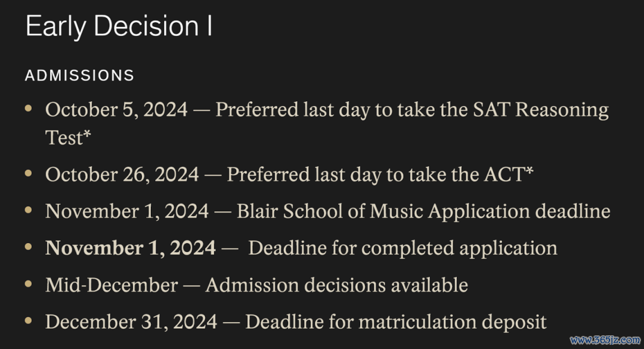Click Deadline for matriculation deposit text
The width and height of the screenshot is (644, 349).
pos(396,322)
